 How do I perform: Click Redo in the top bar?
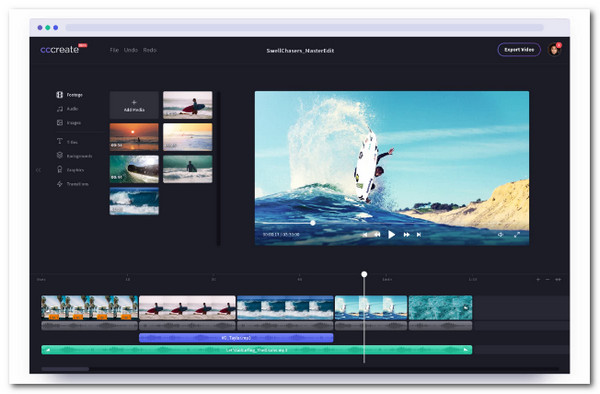tap(150, 50)
